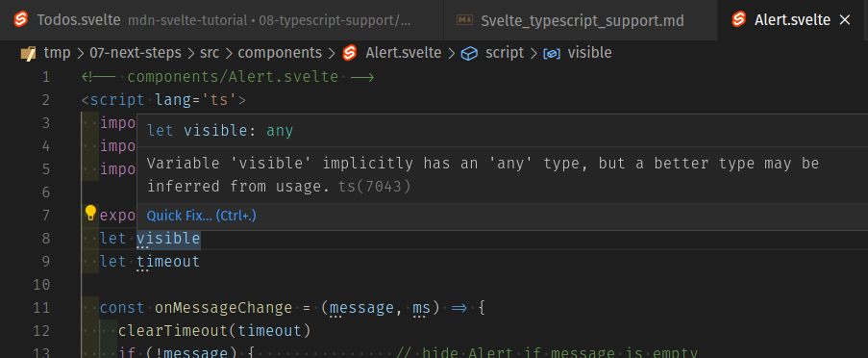Screen dimensions: 868x358
Task: Click the const keyword on line 11
Action: click(122, 308)
